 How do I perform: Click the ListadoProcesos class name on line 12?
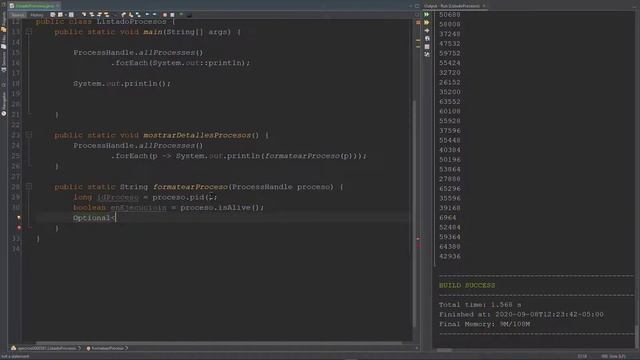click(131, 21)
